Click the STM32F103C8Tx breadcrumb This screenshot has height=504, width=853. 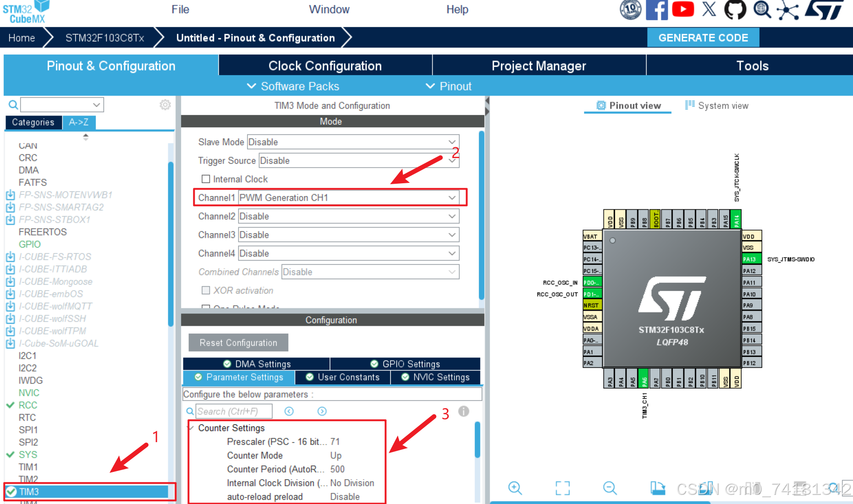pos(105,38)
